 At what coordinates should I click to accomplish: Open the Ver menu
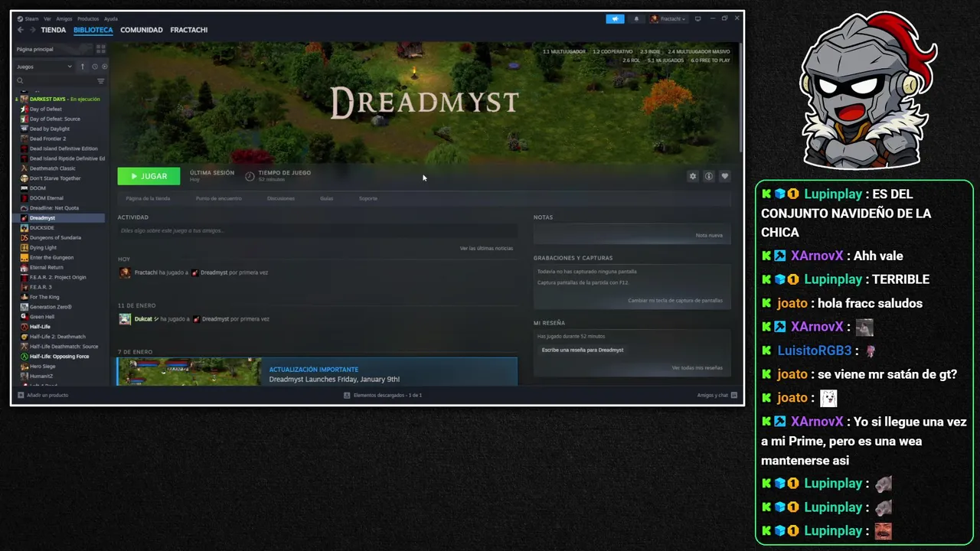[47, 18]
